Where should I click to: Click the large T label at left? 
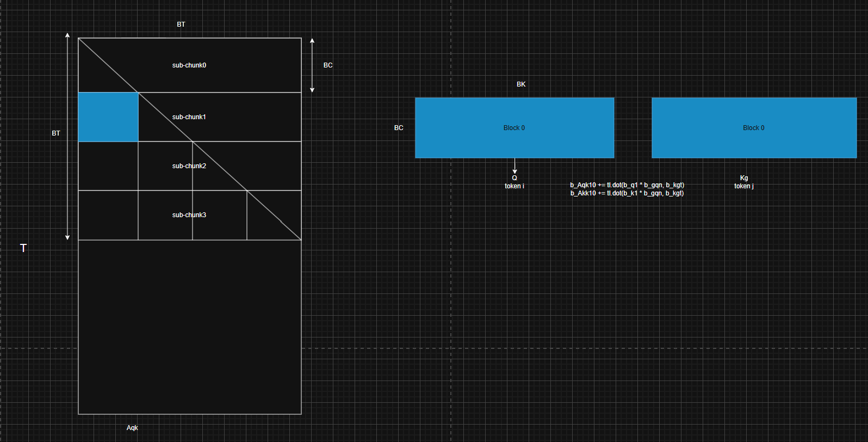(x=23, y=248)
